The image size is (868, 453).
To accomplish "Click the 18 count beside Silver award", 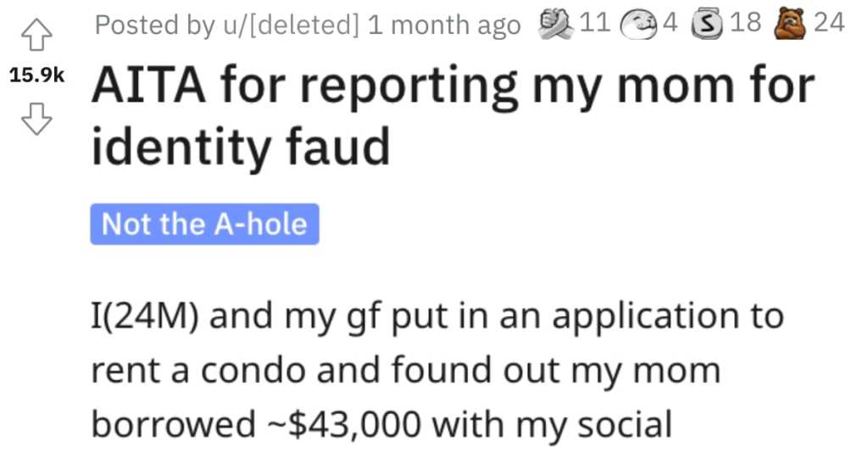I will (x=745, y=23).
